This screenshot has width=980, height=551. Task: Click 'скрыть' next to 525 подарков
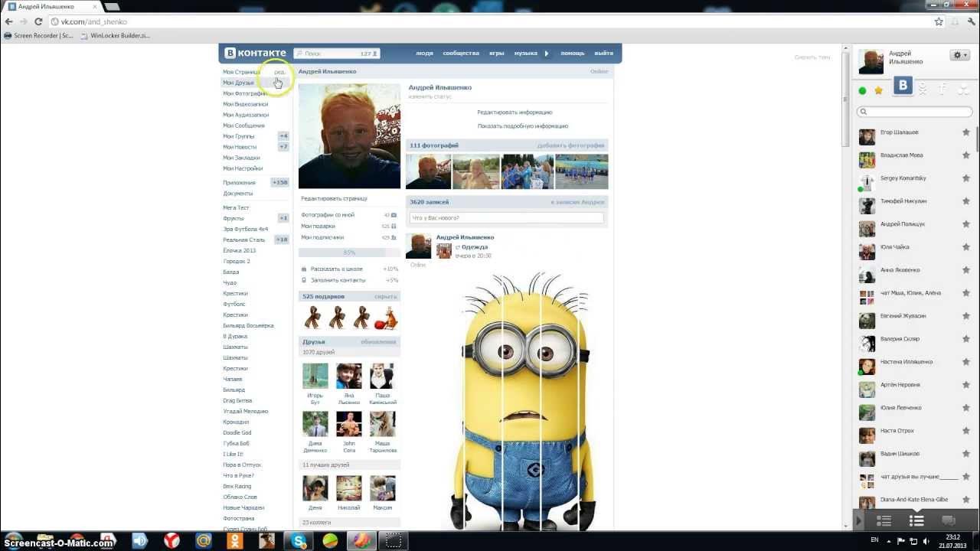[385, 297]
